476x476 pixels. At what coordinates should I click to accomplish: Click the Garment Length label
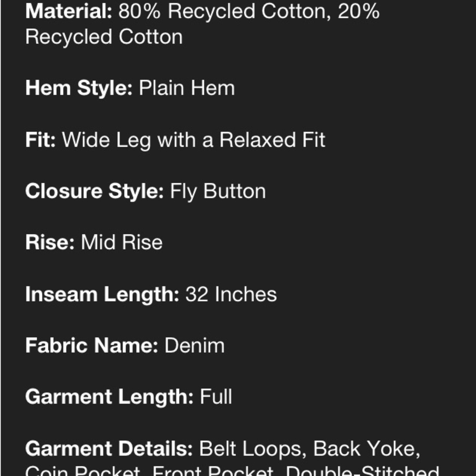109,397
